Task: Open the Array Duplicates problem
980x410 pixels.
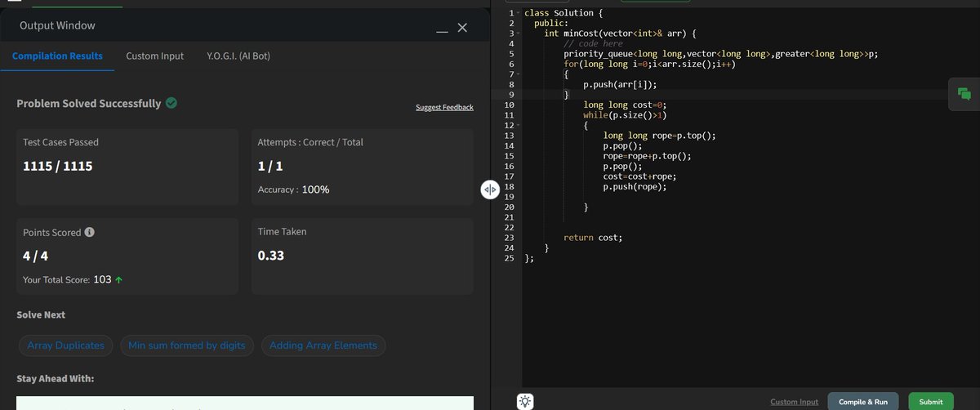Action: [65, 345]
